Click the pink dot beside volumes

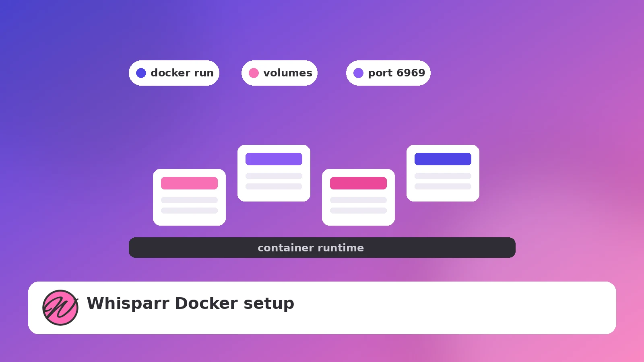click(x=254, y=73)
